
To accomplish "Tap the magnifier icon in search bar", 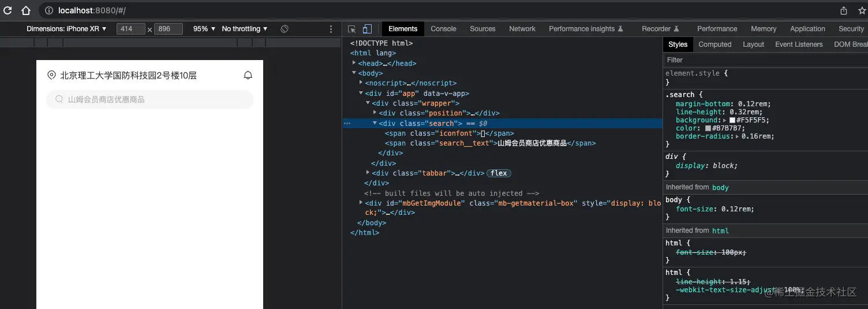I will click(59, 99).
